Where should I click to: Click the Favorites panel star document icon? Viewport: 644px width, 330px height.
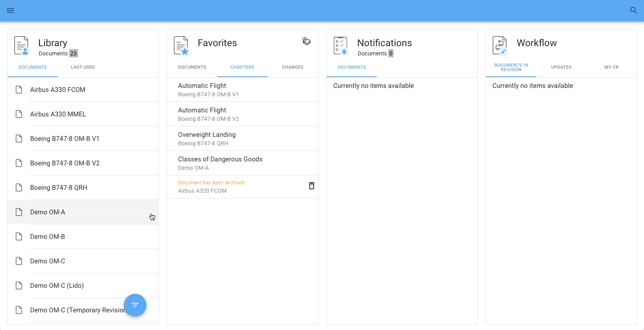click(x=181, y=45)
